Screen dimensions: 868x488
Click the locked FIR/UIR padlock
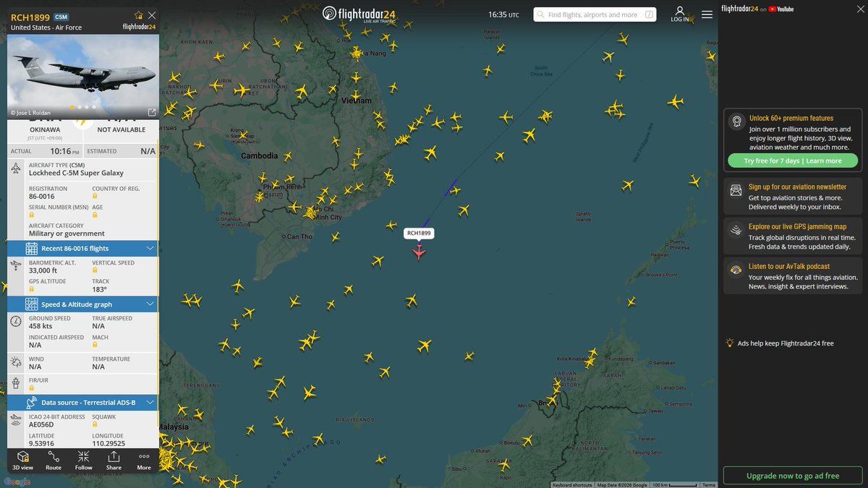point(32,388)
